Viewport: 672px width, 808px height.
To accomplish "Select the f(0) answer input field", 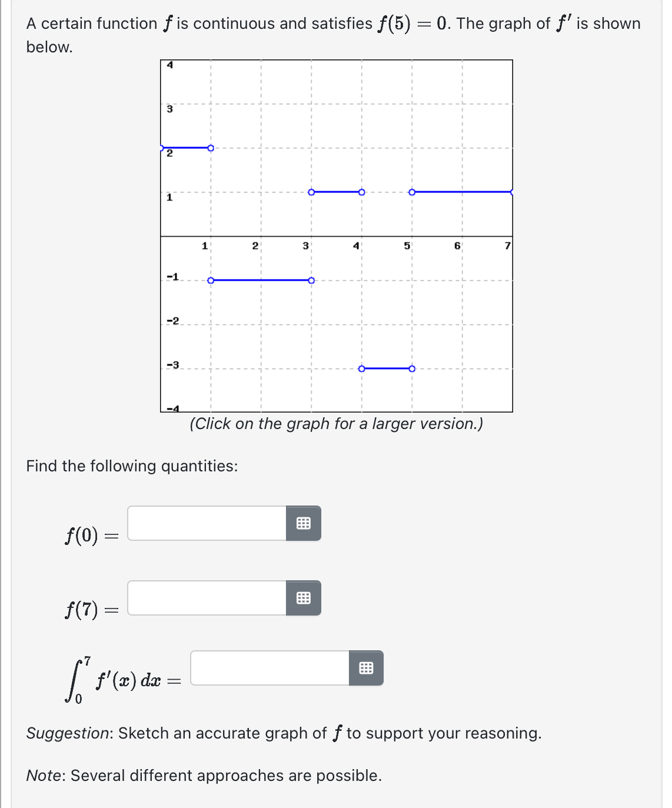I will tap(205, 523).
